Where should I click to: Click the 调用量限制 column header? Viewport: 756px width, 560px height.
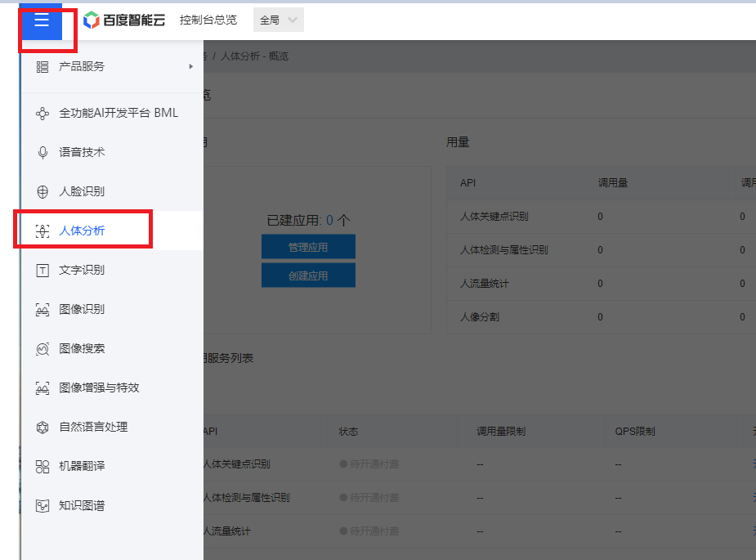coord(501,431)
